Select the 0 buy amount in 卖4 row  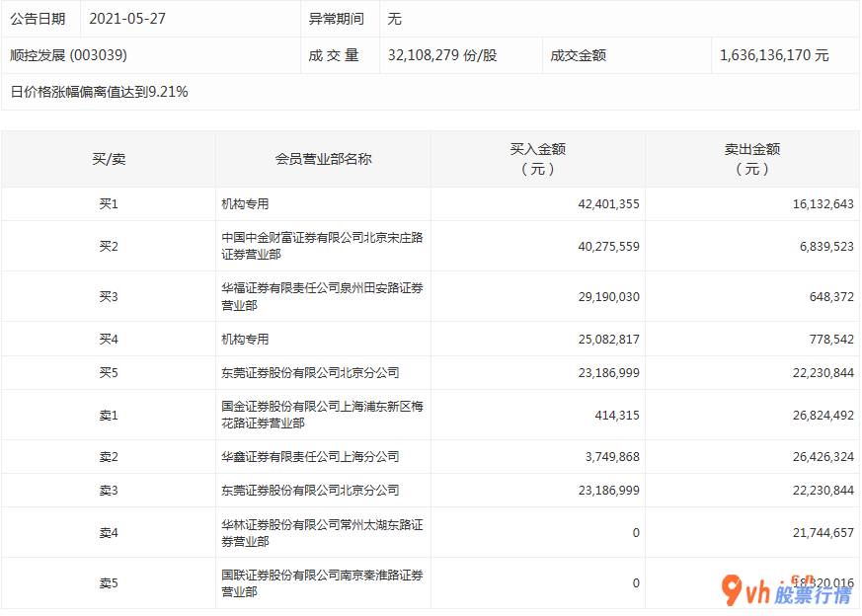[x=636, y=532]
